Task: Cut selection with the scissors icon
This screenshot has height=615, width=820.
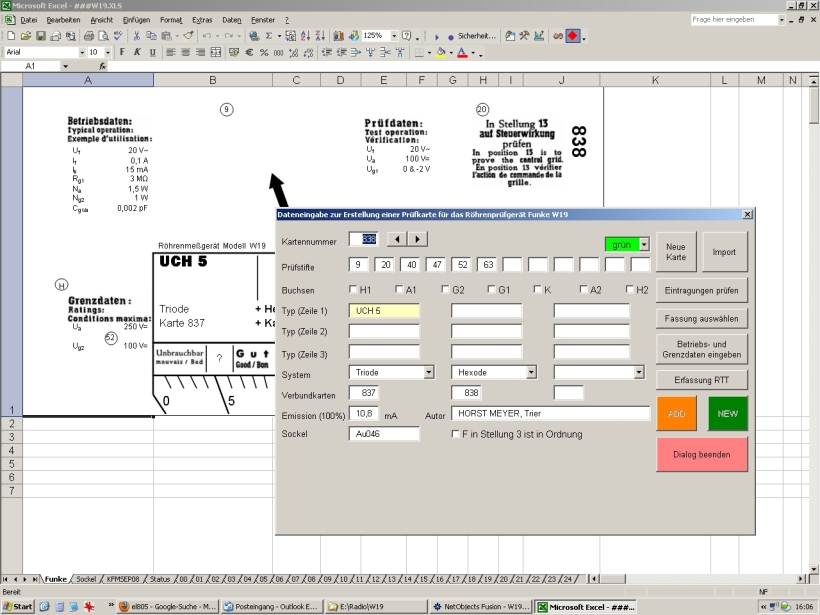Action: click(136, 36)
